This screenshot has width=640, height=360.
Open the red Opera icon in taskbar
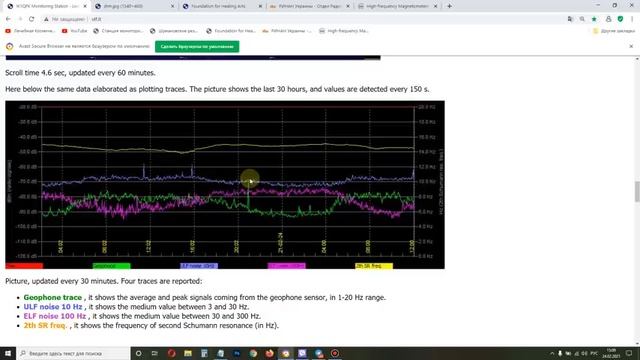click(171, 353)
